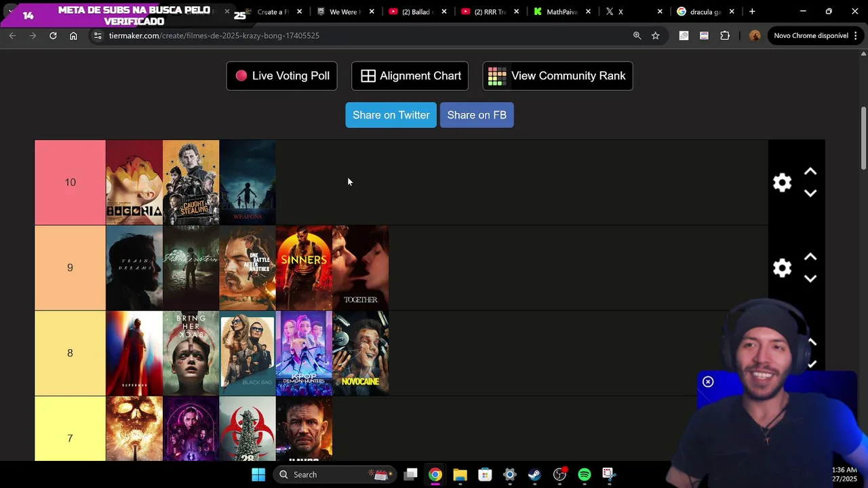View Community Rank
Image resolution: width=868 pixels, height=488 pixels.
[x=557, y=76]
